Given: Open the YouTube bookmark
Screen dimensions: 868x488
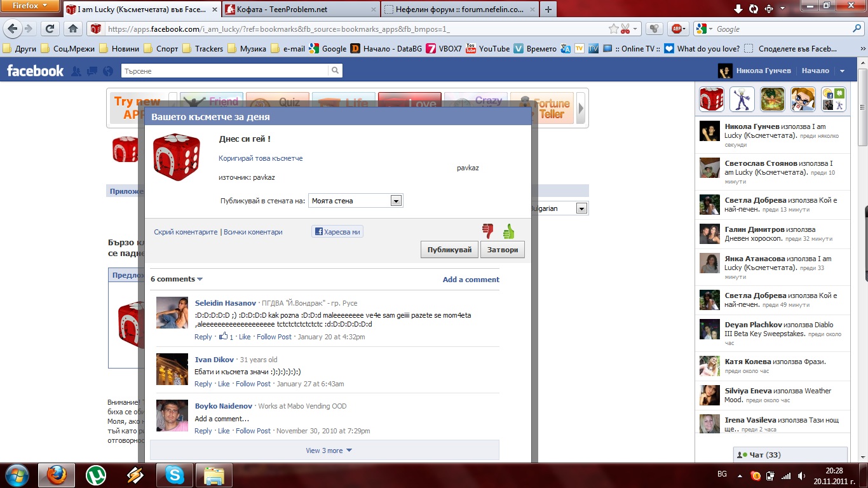Looking at the screenshot, I should tap(488, 48).
